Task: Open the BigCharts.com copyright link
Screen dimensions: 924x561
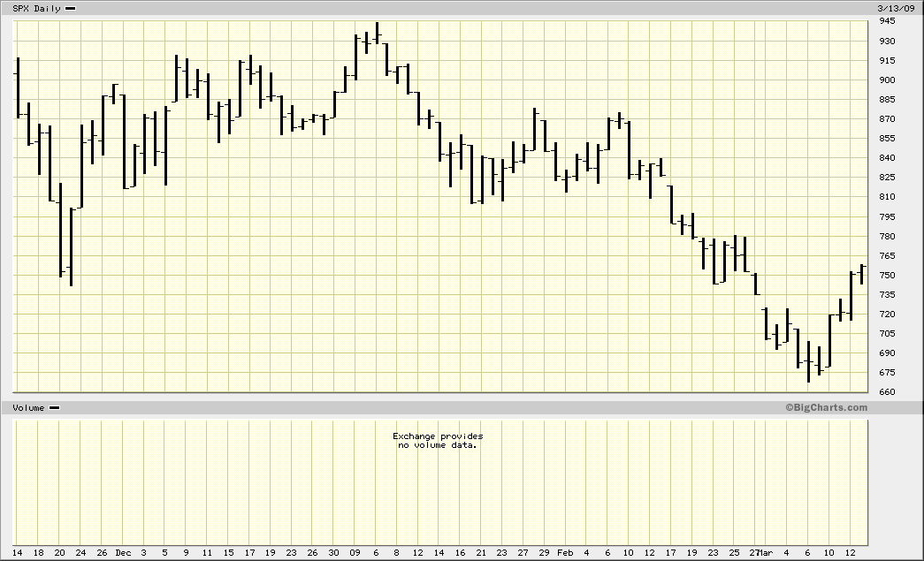Action: click(x=826, y=407)
